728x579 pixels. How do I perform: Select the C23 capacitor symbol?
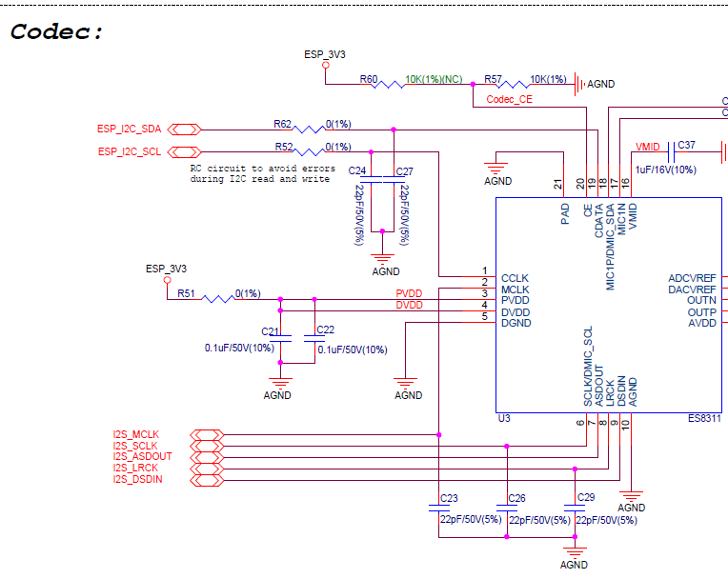[438, 508]
